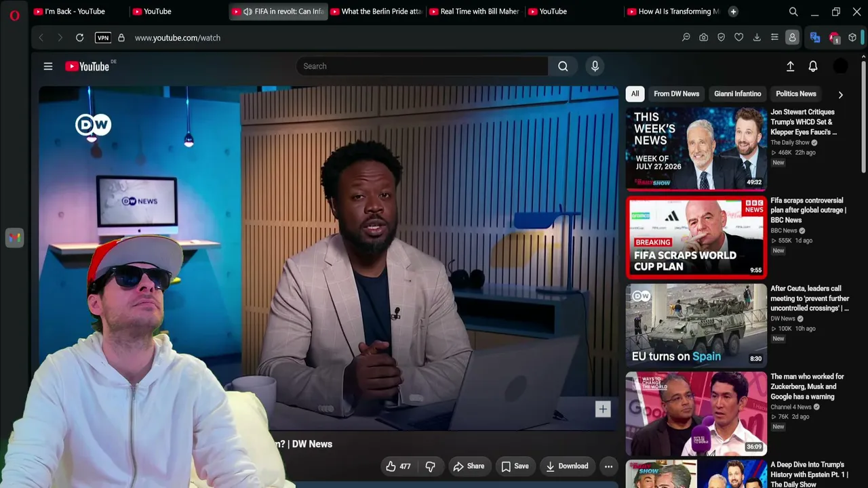Screen dimensions: 868x488
Task: Open the new tab plus button
Action: point(733,12)
